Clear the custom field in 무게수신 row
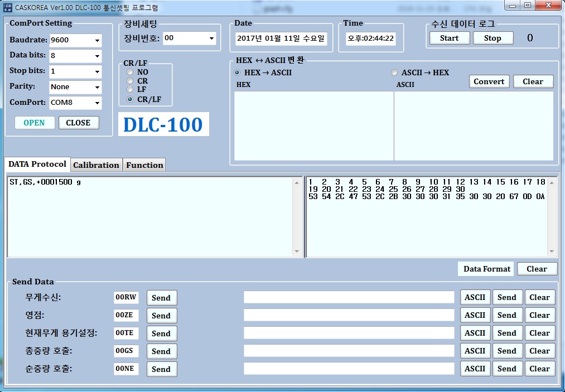 pyautogui.click(x=540, y=297)
